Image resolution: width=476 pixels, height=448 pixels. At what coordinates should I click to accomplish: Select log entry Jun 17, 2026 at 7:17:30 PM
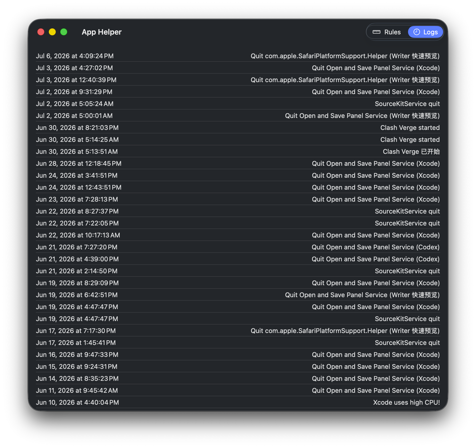238,331
